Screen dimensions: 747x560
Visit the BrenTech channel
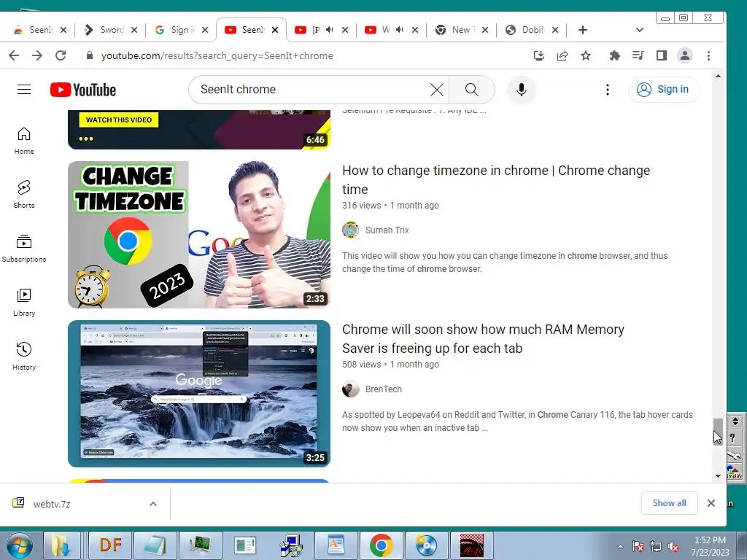[x=384, y=389]
